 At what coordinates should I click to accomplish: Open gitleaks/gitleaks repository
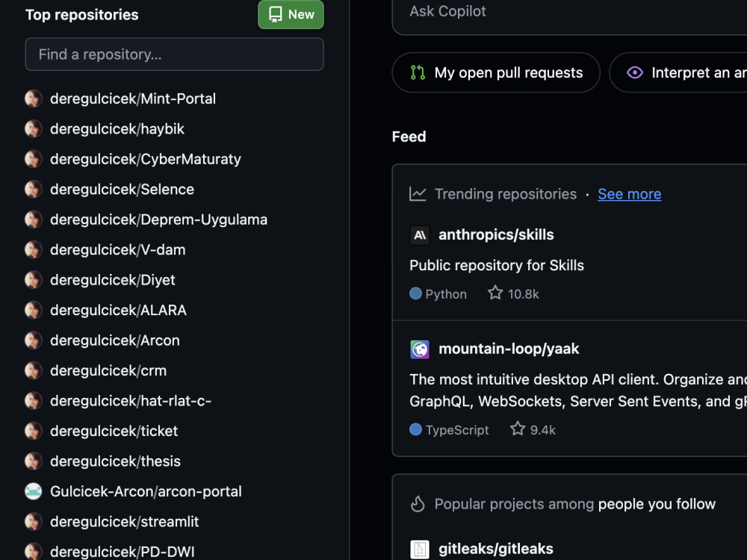495,549
